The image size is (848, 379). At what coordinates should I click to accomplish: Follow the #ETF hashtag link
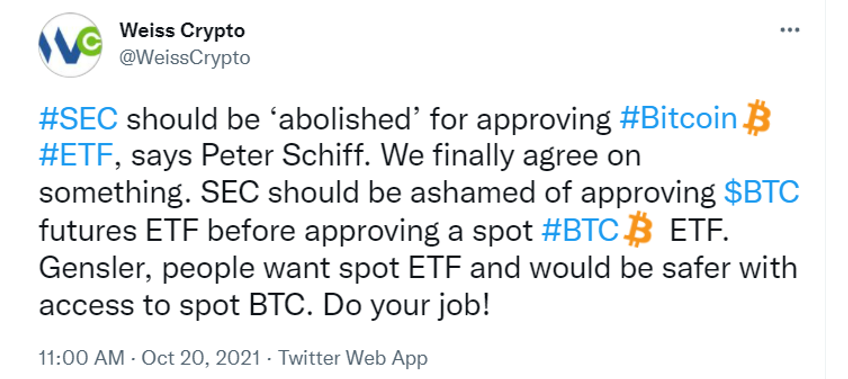tap(76, 157)
